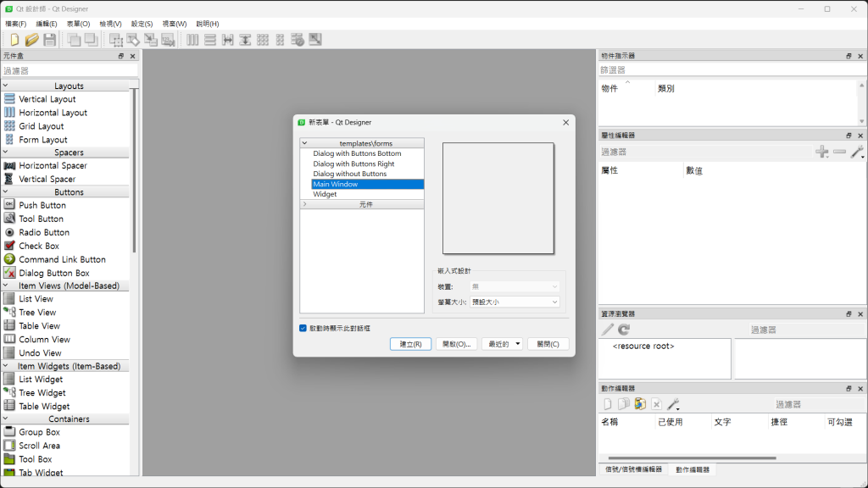The height and width of the screenshot is (488, 868).
Task: Collapse the Spacers category in widget box
Action: 6,152
